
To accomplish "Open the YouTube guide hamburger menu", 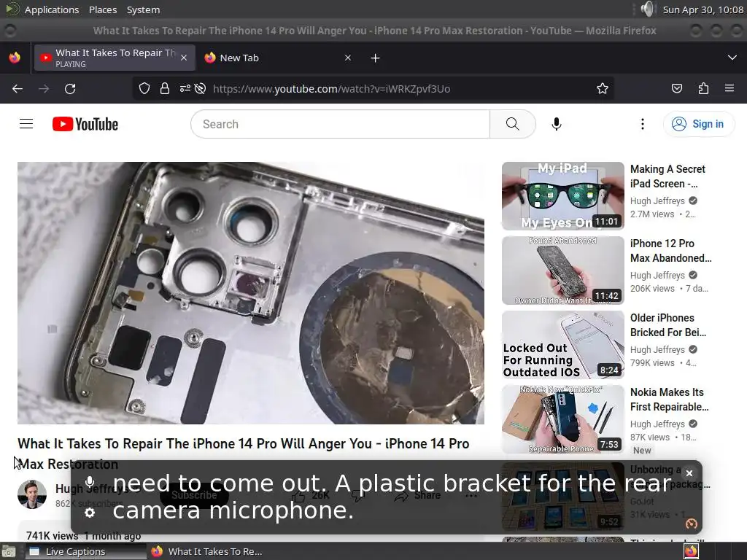I will 26,124.
